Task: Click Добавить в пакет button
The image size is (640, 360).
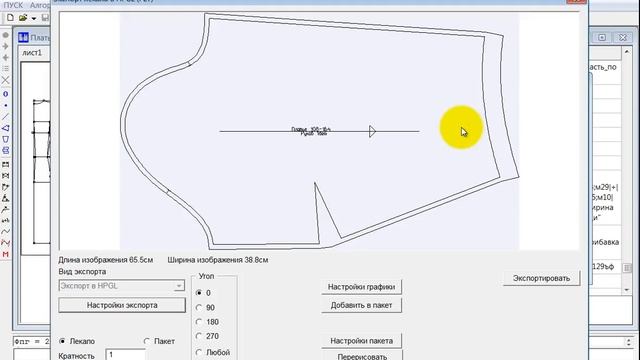Action: click(361, 305)
